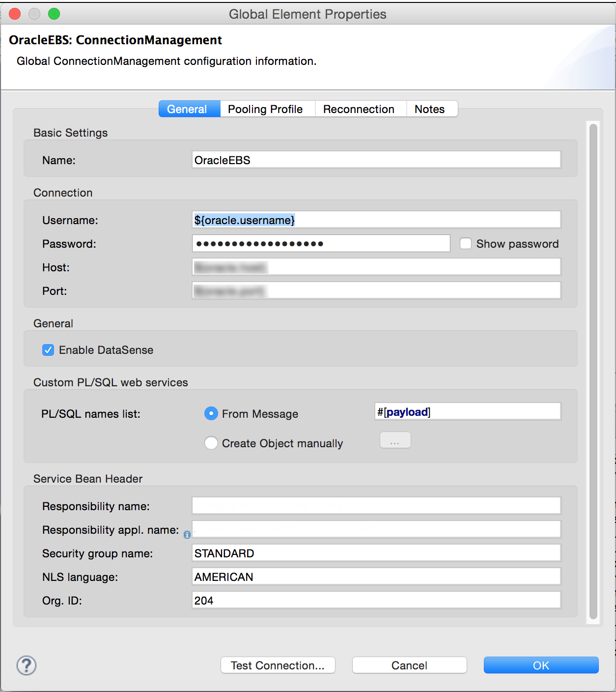Focus the Username input field
This screenshot has width=616, height=692.
(x=376, y=220)
